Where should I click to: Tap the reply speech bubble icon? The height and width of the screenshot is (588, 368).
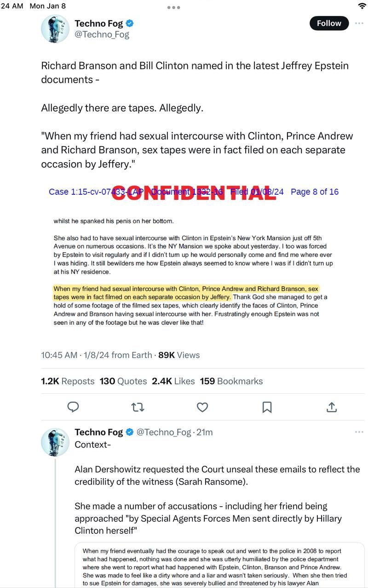[73, 407]
